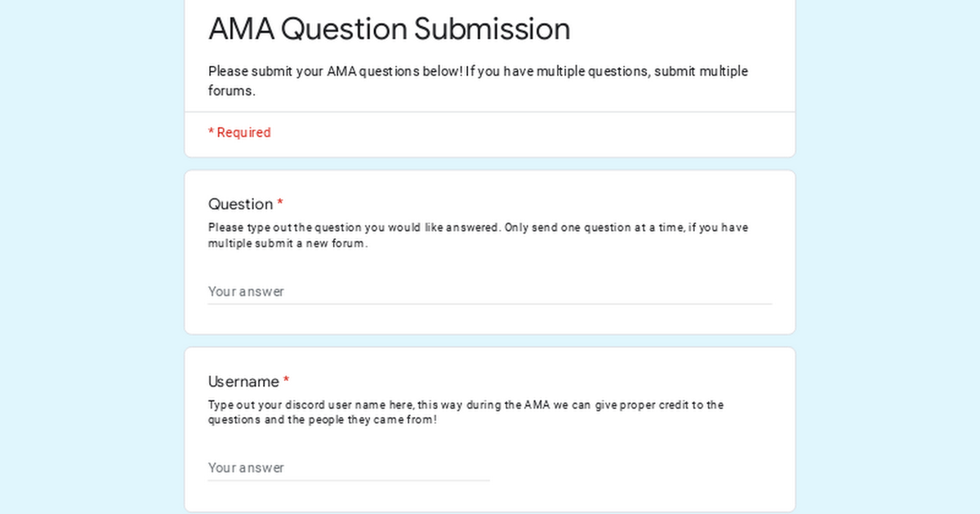Click the light blue background left of form

tap(90, 257)
